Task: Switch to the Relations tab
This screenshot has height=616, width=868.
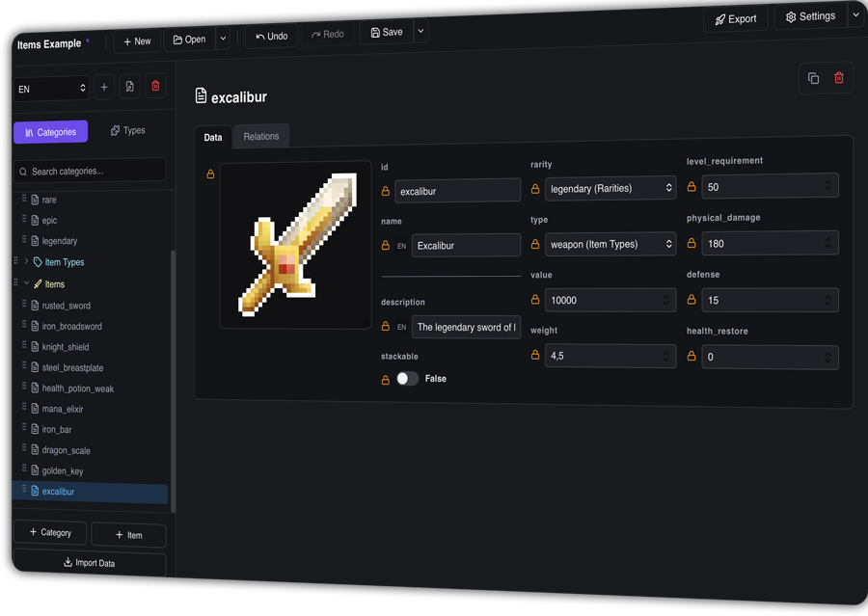Action: coord(260,136)
